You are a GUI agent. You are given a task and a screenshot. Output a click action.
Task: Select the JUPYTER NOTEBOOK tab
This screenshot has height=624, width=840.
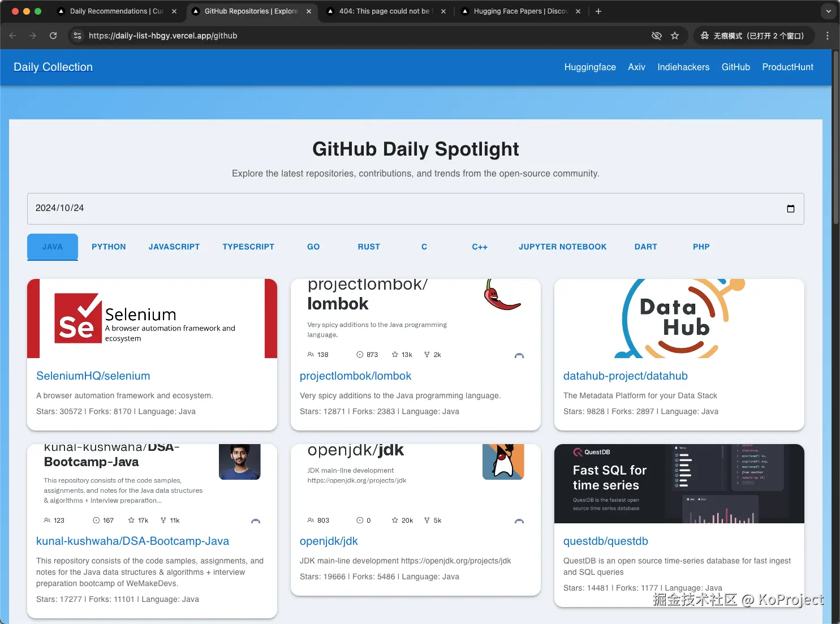coord(563,247)
